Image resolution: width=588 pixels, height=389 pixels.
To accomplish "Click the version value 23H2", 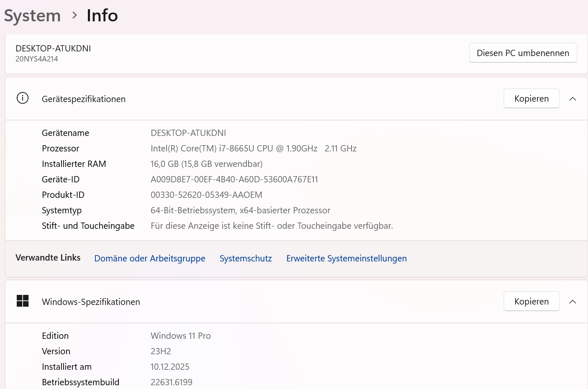I will pos(161,351).
